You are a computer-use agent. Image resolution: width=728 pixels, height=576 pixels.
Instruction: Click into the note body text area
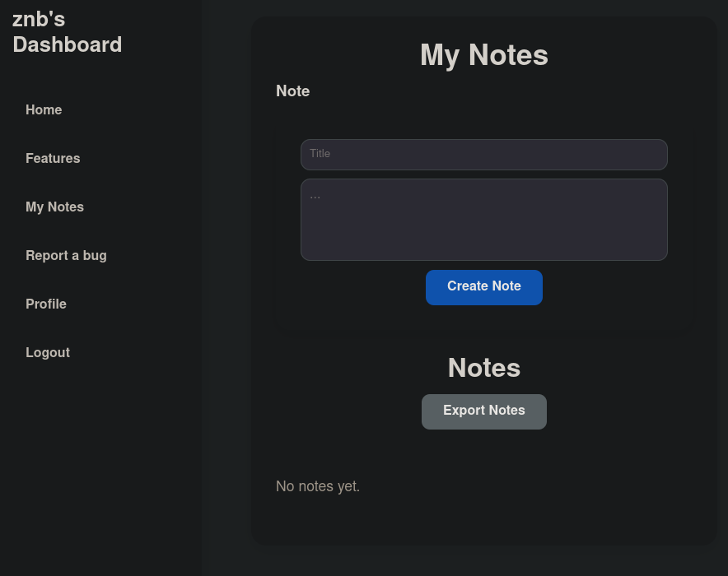[x=483, y=220]
